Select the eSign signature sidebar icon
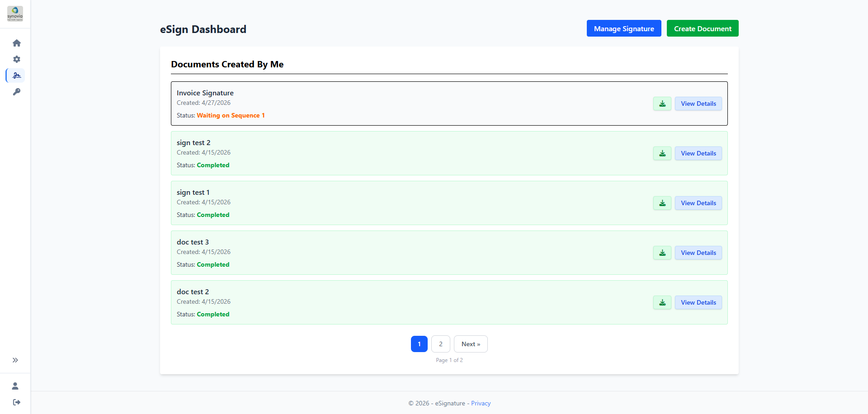The width and height of the screenshot is (868, 414). [x=17, y=75]
